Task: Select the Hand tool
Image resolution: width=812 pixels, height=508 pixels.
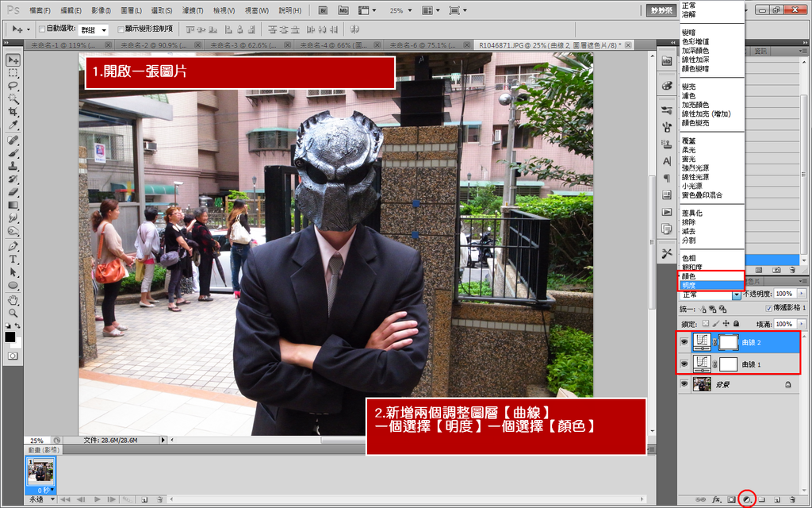Action: [x=13, y=300]
